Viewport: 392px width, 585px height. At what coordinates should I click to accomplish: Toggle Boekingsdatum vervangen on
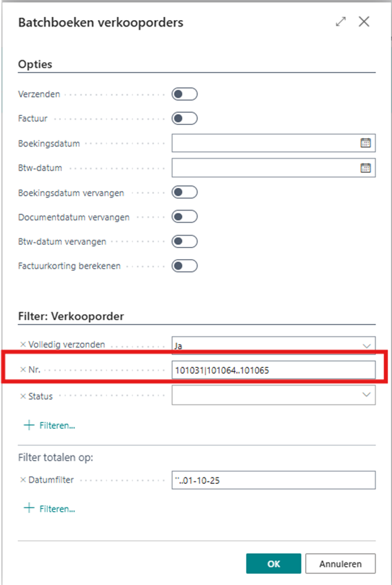tap(184, 192)
